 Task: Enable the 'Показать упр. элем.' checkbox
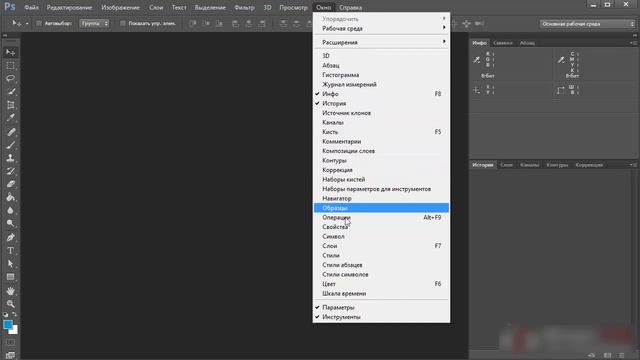tap(122, 24)
